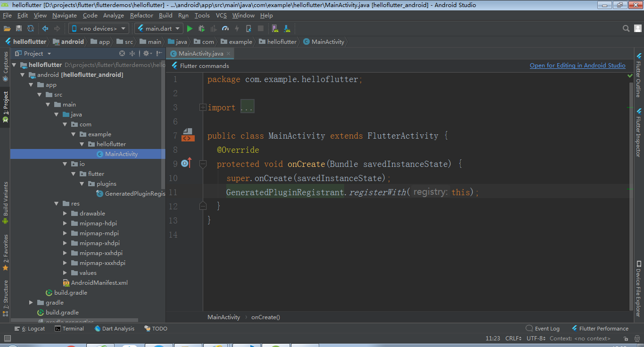Click the Collapse All icon in Project panel

[132, 53]
